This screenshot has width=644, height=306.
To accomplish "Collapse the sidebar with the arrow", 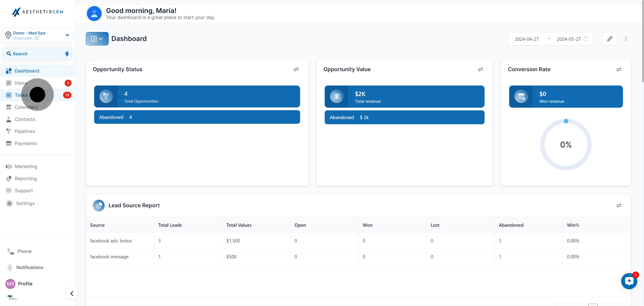I will click(x=72, y=293).
